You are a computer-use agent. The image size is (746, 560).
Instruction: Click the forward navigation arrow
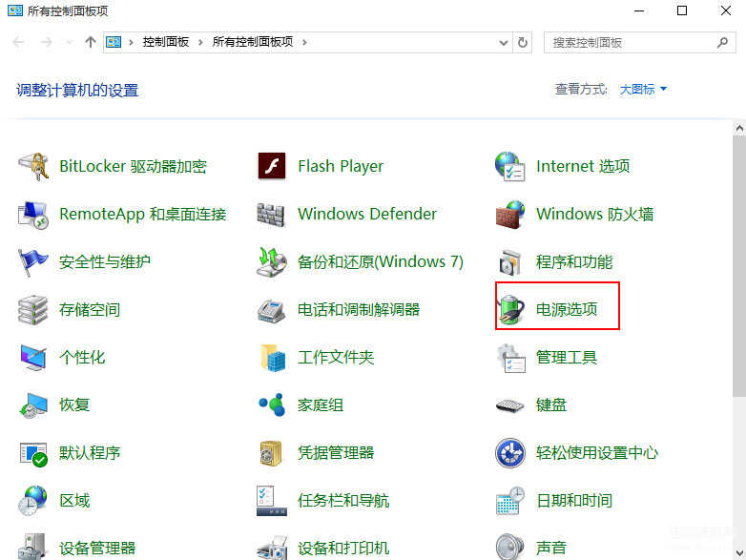click(x=46, y=42)
